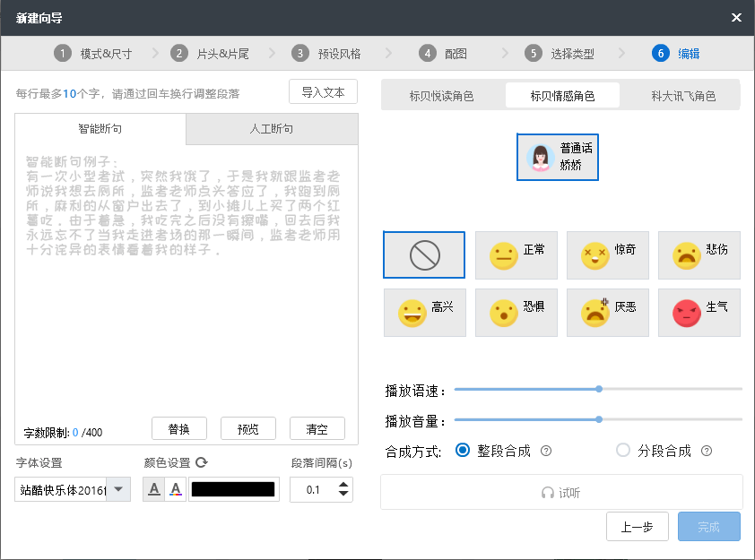Click the 上一步 button
The width and height of the screenshot is (755, 560).
[637, 526]
